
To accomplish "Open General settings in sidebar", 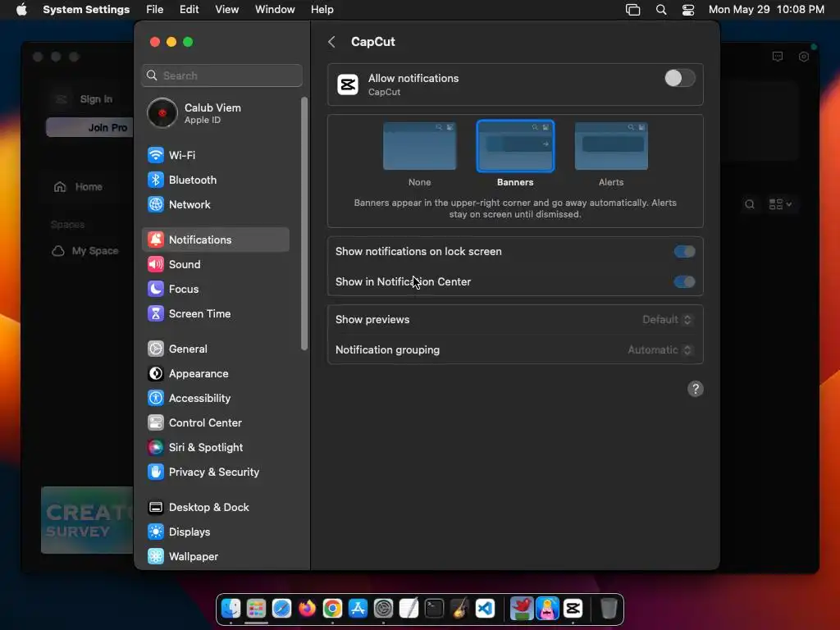I will point(216,349).
